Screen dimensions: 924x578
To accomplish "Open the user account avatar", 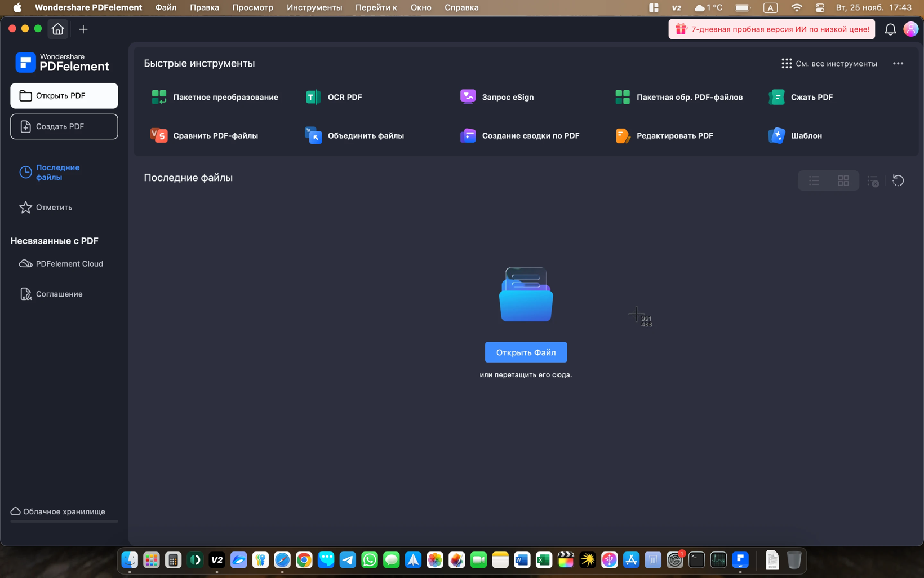I will 910,29.
